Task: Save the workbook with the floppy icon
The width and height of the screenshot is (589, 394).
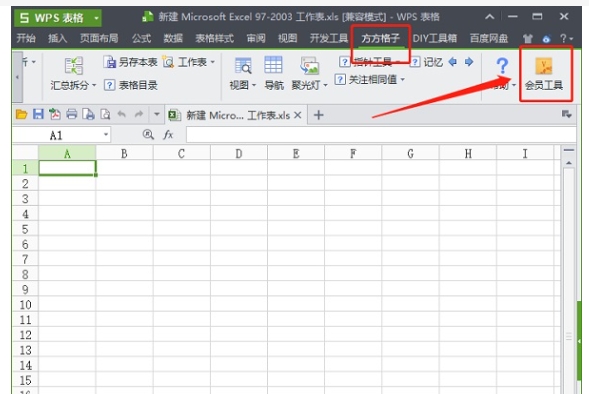Action: point(38,114)
